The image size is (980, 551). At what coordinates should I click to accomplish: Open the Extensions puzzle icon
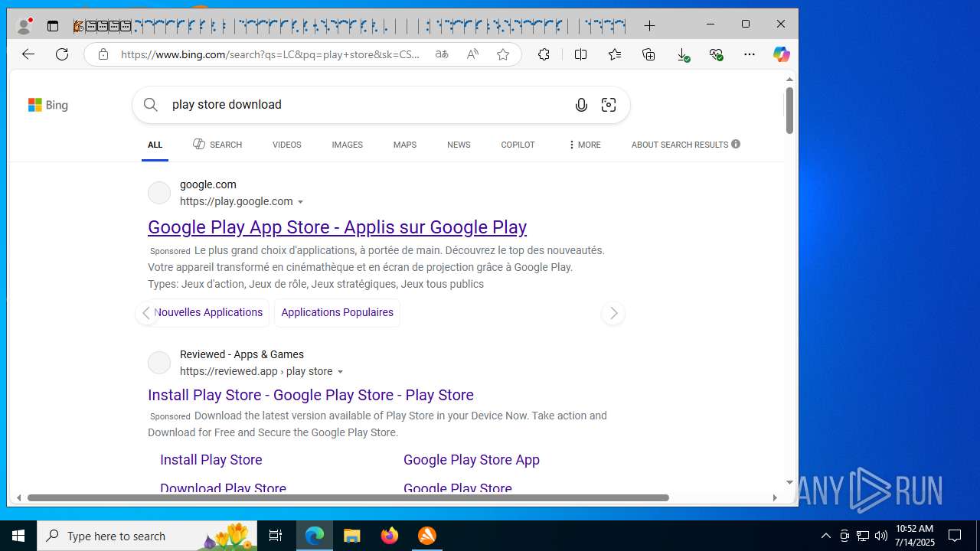[x=544, y=54]
